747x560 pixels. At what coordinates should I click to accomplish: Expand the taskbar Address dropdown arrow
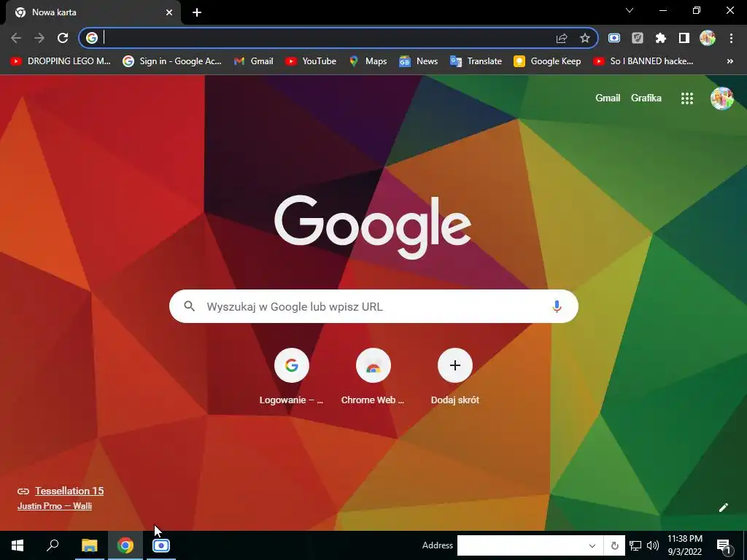click(592, 545)
